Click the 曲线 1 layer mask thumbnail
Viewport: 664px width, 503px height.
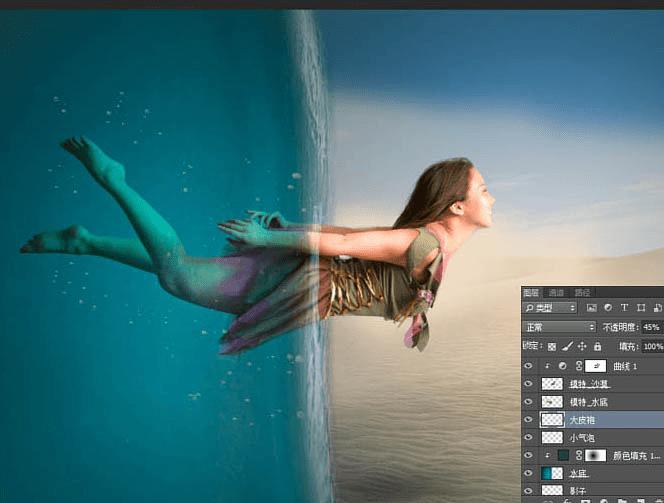(596, 366)
